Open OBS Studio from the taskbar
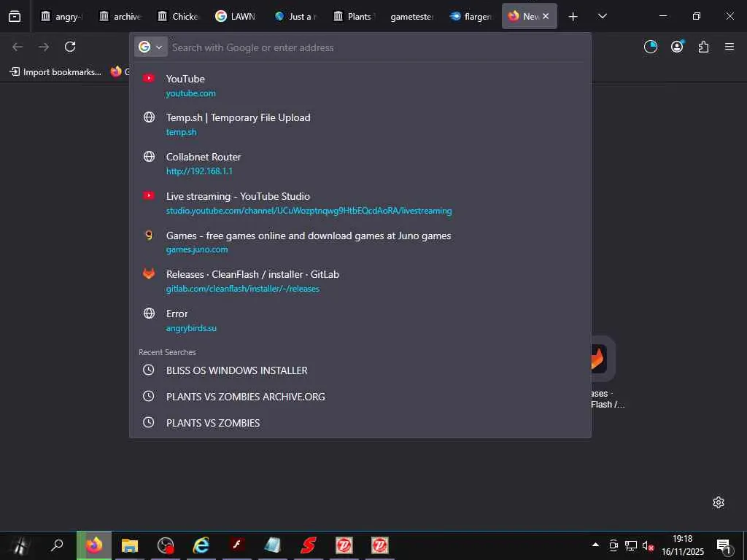This screenshot has height=560, width=747. [x=166, y=545]
